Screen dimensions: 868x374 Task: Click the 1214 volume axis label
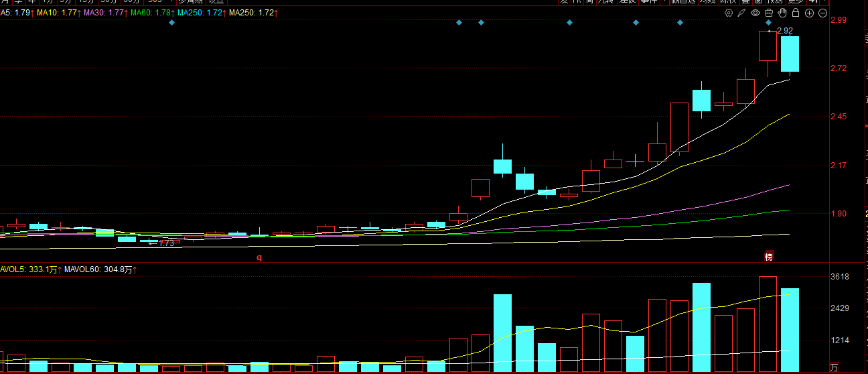tap(840, 340)
